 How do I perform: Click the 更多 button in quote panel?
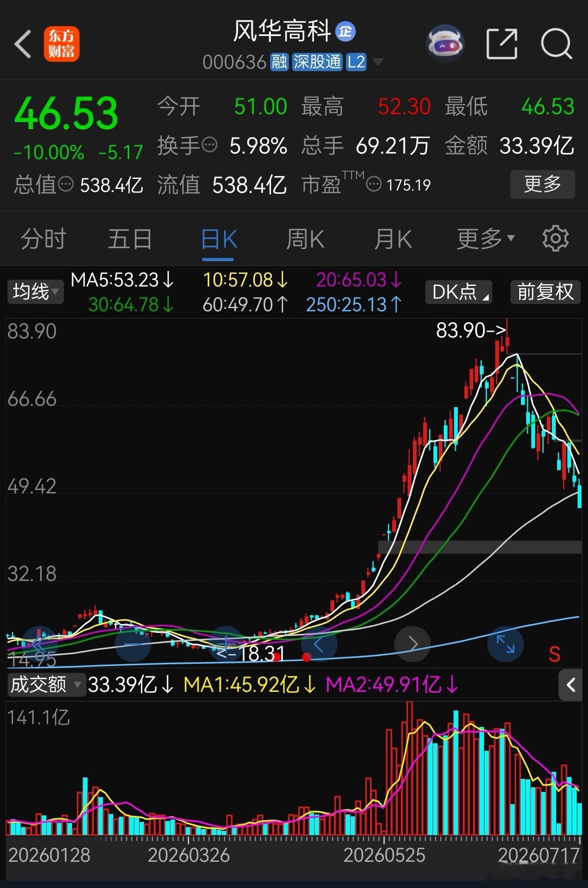point(543,184)
